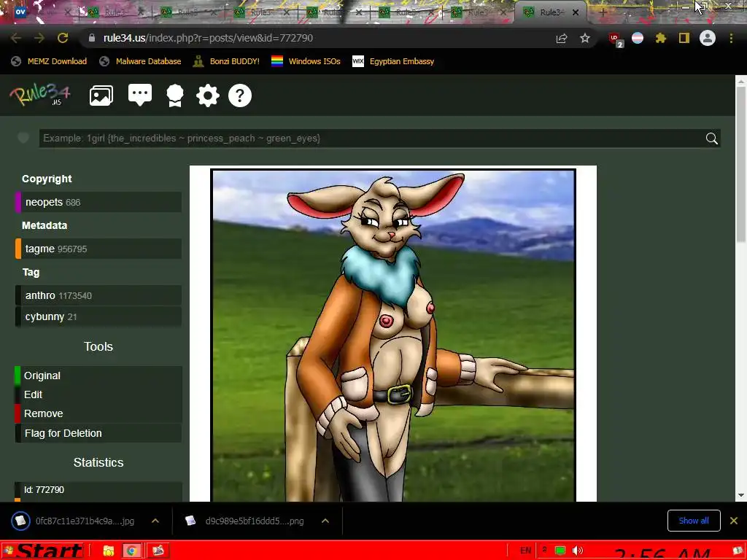Click the striped flag extension icon
Screen dimensions: 747x560
[x=638, y=38]
